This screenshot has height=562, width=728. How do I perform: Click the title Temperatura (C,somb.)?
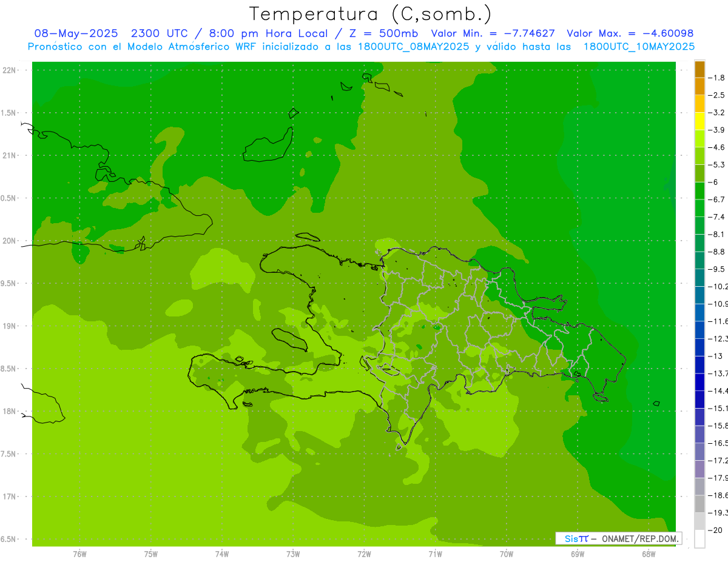(x=371, y=14)
